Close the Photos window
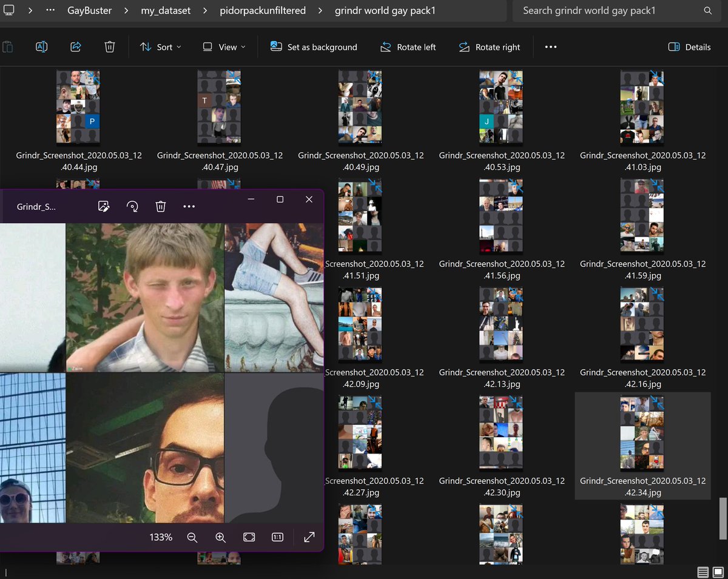This screenshot has width=728, height=579. [309, 199]
